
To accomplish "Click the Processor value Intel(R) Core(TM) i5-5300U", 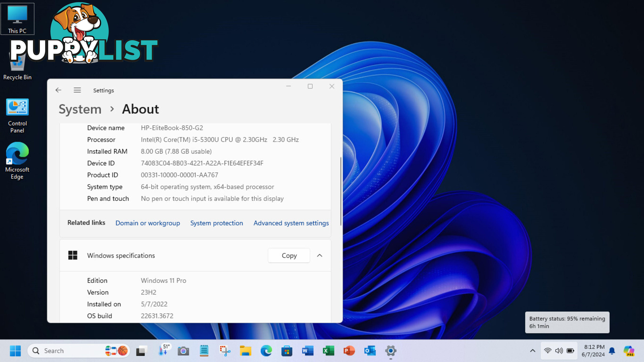I will click(220, 140).
